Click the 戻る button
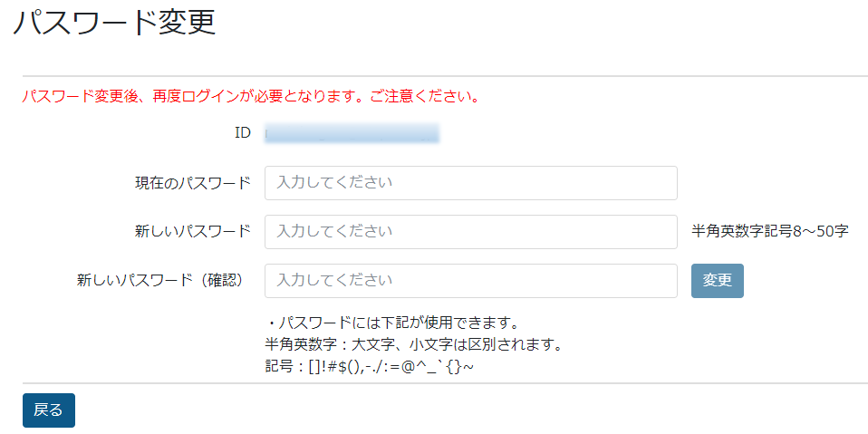Image resolution: width=868 pixels, height=434 pixels. (x=48, y=410)
